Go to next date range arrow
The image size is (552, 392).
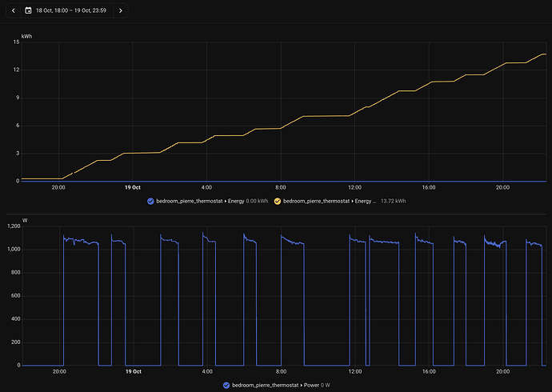(120, 10)
